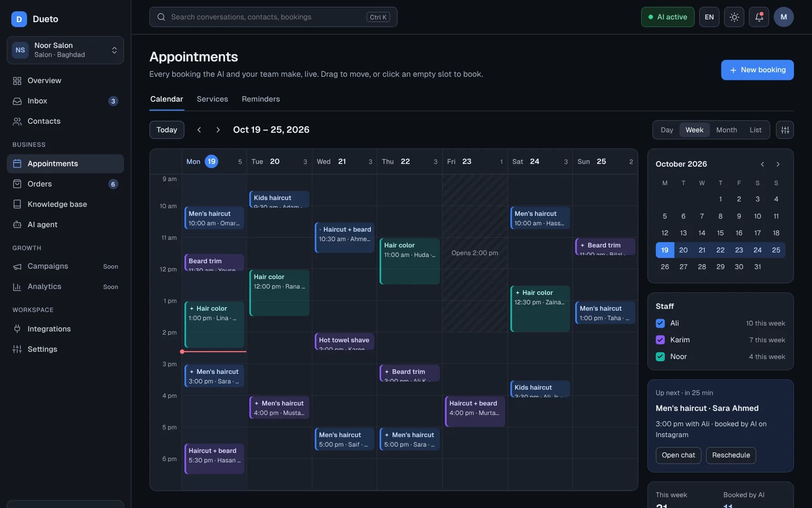Open calendar filter options icon
The height and width of the screenshot is (508, 812).
[785, 130]
